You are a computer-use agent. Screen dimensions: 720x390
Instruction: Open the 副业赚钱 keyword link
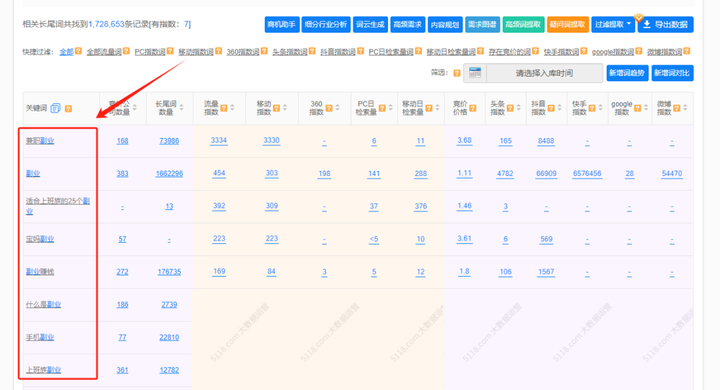tap(40, 271)
